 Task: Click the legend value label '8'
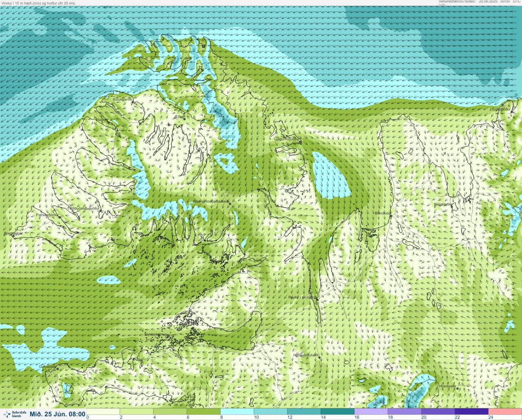pos(221,418)
